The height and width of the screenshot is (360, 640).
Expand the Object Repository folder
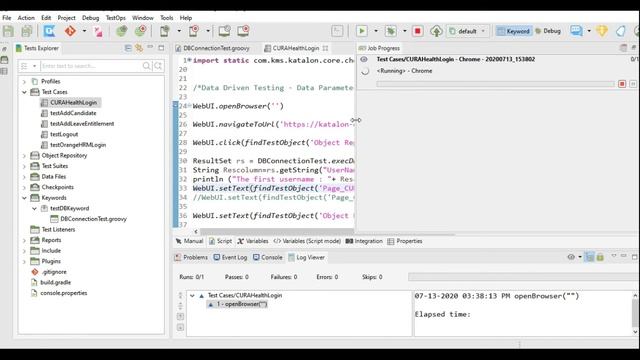click(24, 156)
